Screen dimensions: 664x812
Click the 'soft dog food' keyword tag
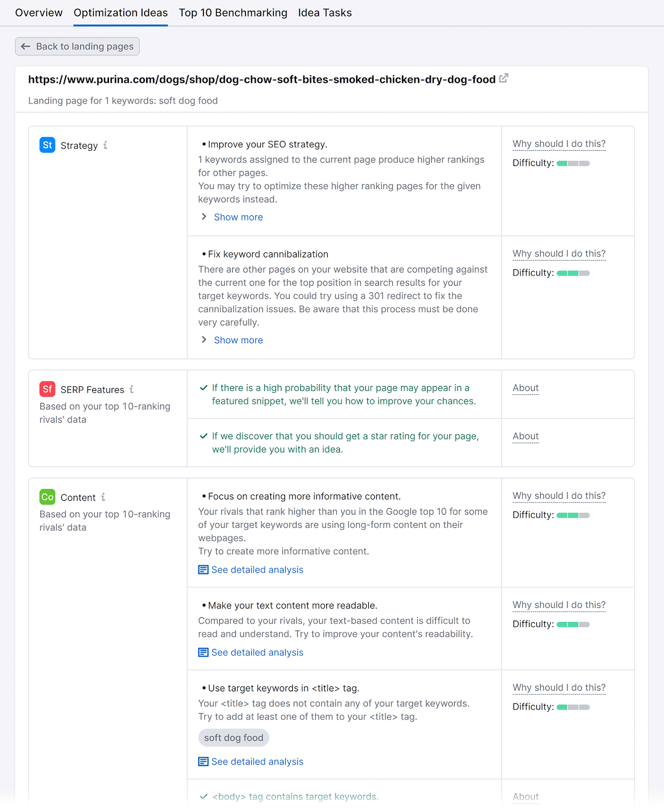(233, 737)
